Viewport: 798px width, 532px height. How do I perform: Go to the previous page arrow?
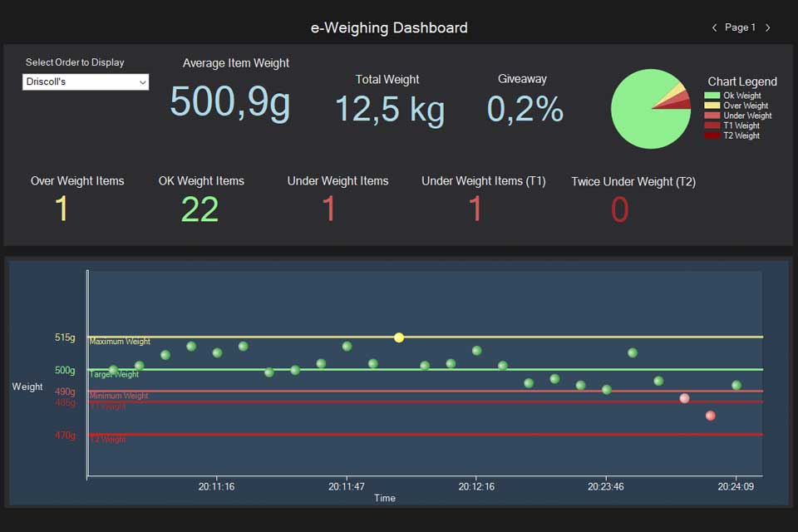[714, 27]
